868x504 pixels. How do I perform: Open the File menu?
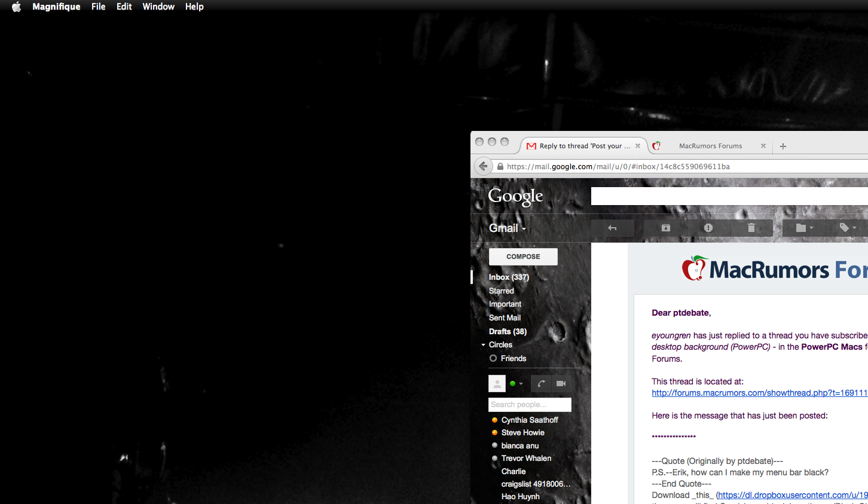coord(99,7)
